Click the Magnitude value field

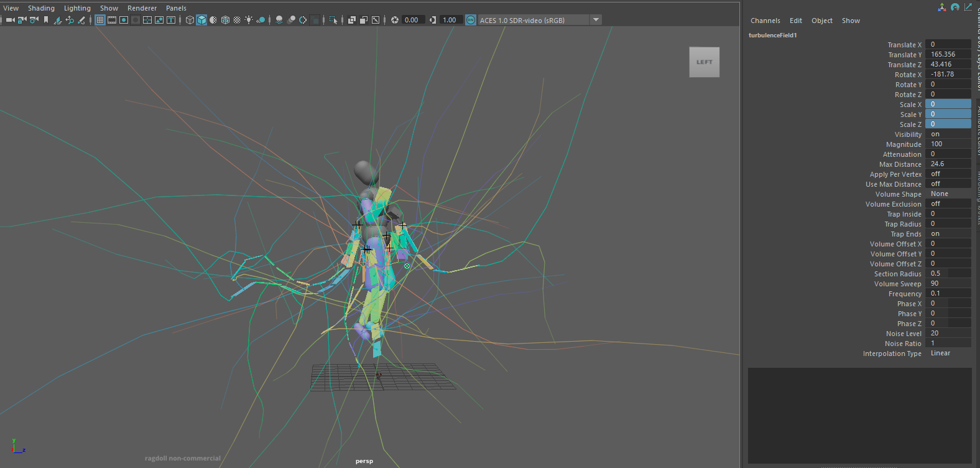coord(948,144)
